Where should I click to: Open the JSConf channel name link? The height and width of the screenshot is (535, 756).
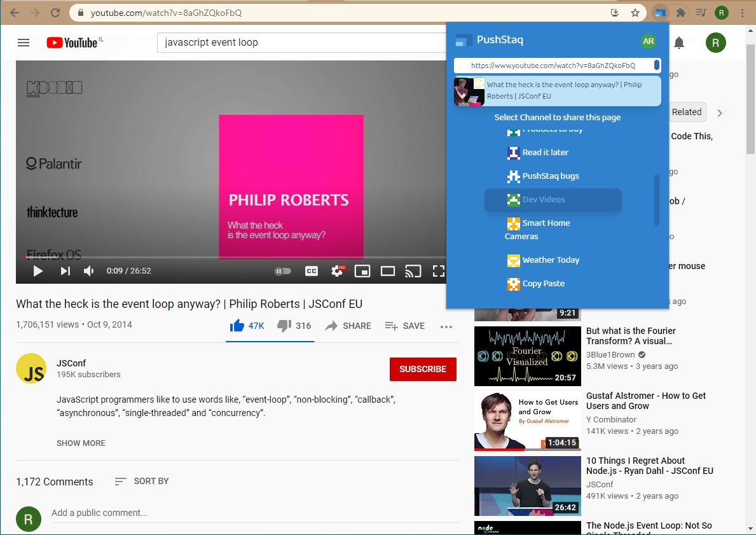[71, 363]
